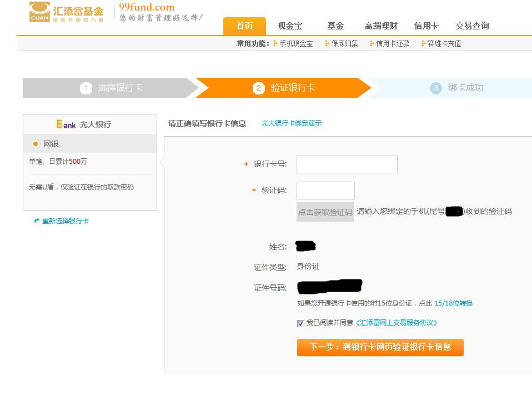Open the 高端理财 menu

click(381, 26)
